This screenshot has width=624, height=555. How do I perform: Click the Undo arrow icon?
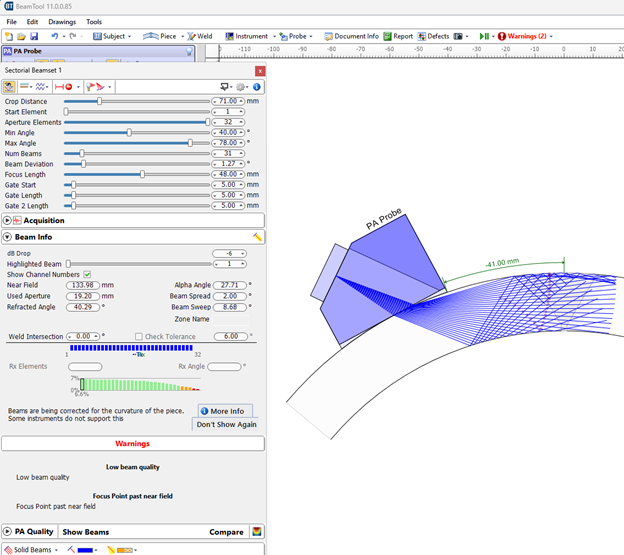(x=54, y=36)
